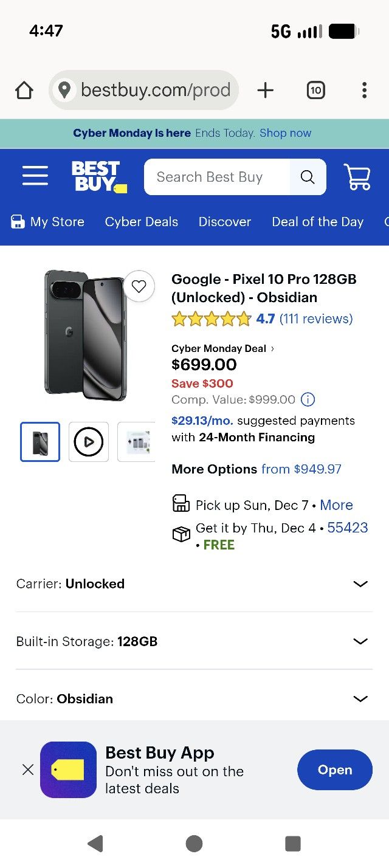
Task: Open the hamburger navigation menu
Action: point(35,176)
